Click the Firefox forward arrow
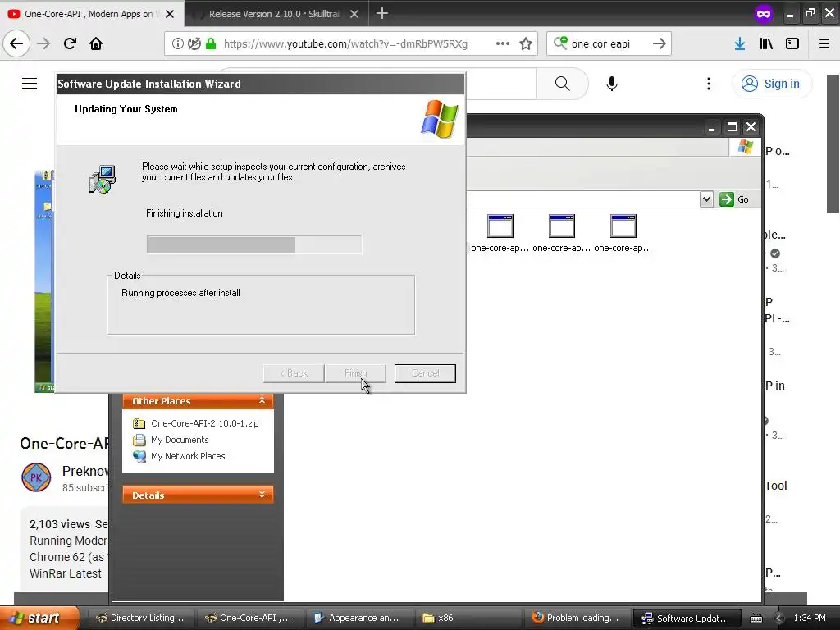The height and width of the screenshot is (630, 840). click(43, 43)
